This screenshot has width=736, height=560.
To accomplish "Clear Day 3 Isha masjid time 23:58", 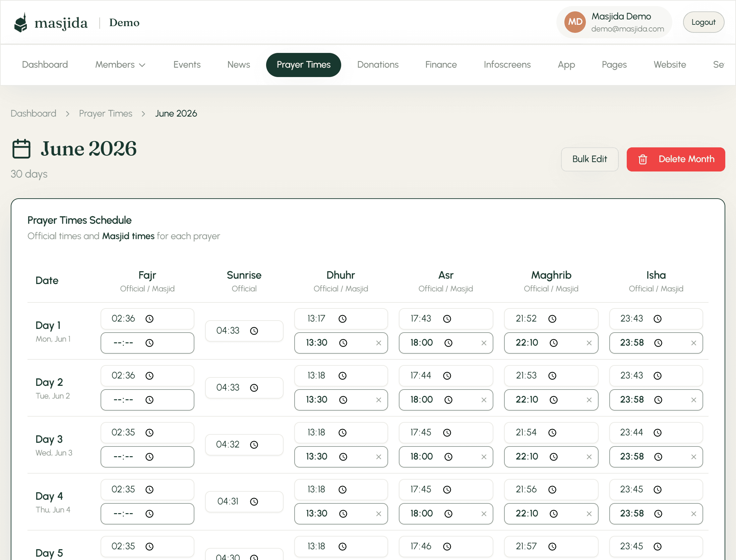I will point(694,457).
